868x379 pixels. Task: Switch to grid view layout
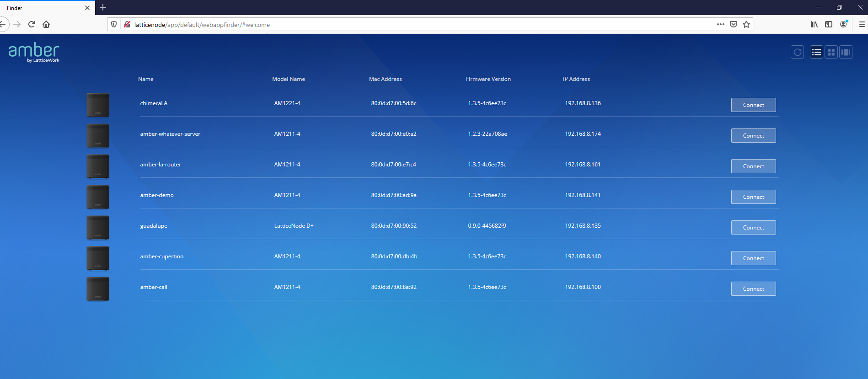click(x=831, y=52)
